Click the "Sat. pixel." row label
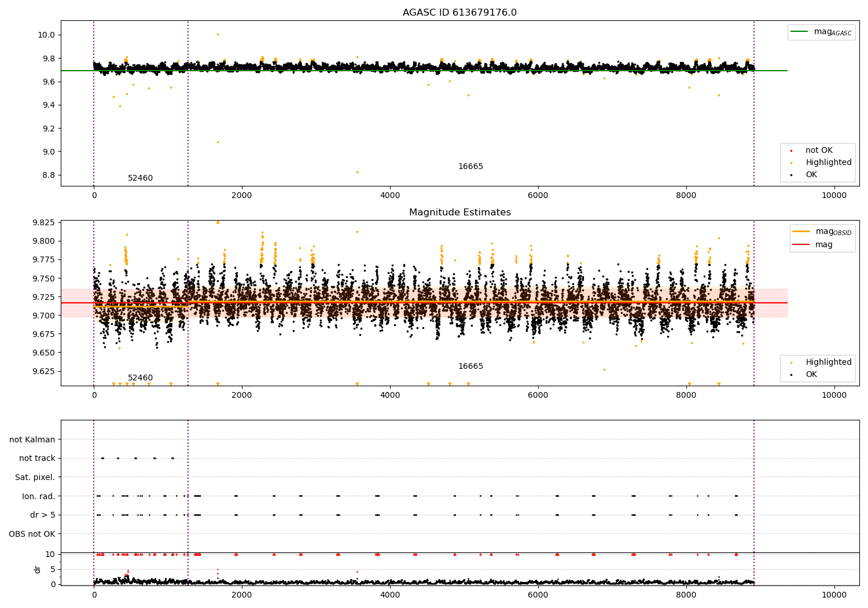The image size is (868, 608). coord(35,478)
